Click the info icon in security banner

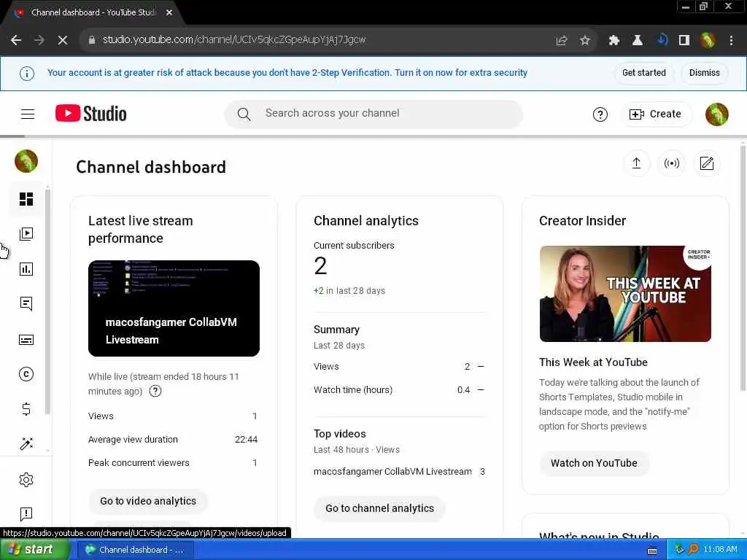(x=27, y=74)
